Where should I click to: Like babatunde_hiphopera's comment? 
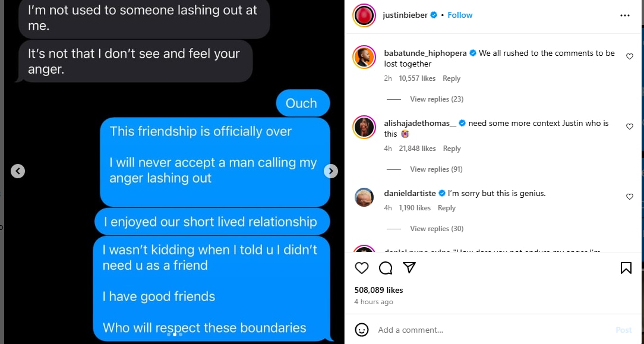pos(629,56)
